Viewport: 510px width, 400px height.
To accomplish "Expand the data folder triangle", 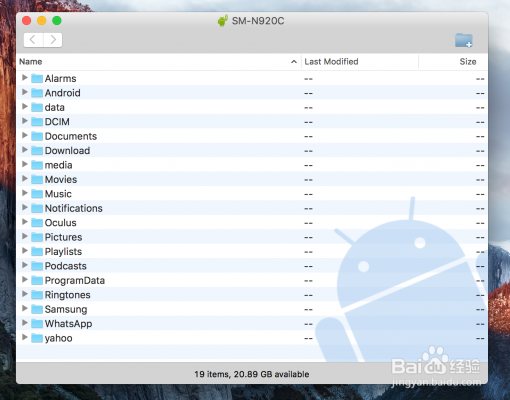I will (25, 106).
